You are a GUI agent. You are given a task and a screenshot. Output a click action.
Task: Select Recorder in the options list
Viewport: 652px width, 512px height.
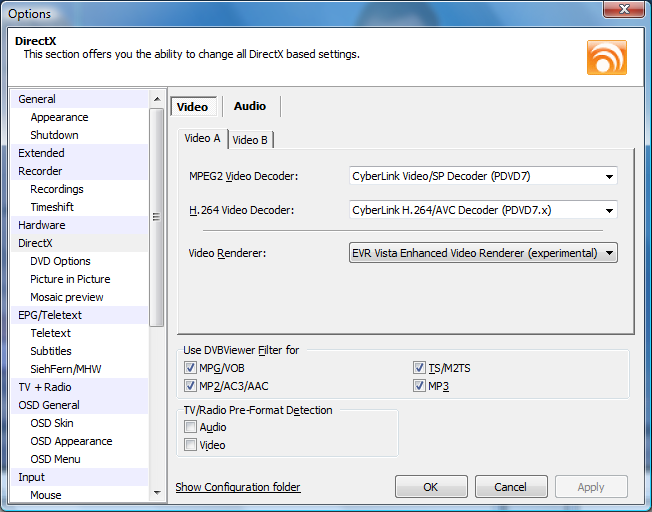point(79,171)
